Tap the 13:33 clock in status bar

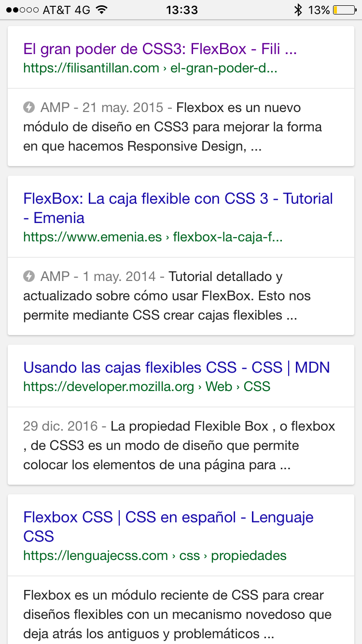pos(182,10)
